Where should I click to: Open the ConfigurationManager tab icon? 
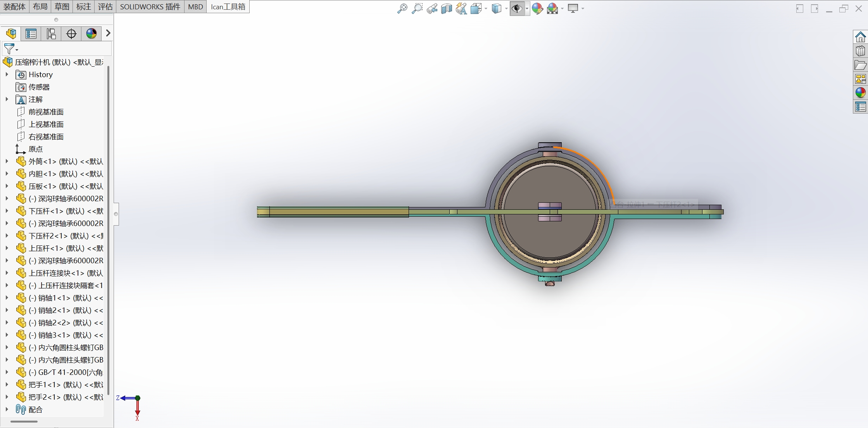51,34
